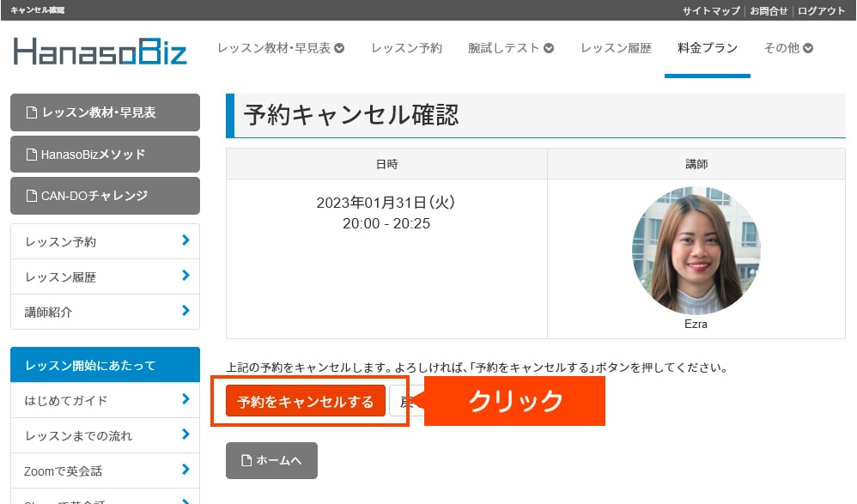Screen dimensions: 857x504
Task: Click ホームへ button
Action: [271, 460]
